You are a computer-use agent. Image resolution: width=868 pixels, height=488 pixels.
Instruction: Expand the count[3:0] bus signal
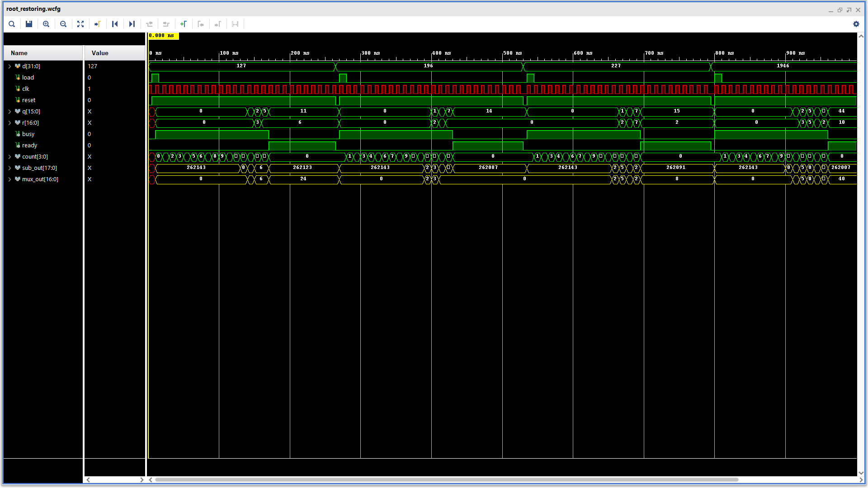[9, 157]
